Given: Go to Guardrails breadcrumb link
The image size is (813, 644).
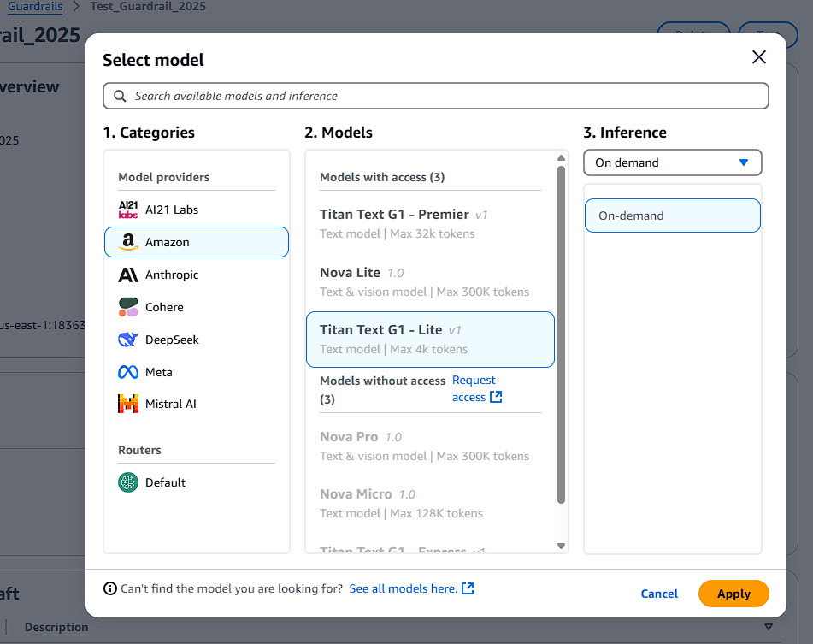Looking at the screenshot, I should tap(35, 6).
